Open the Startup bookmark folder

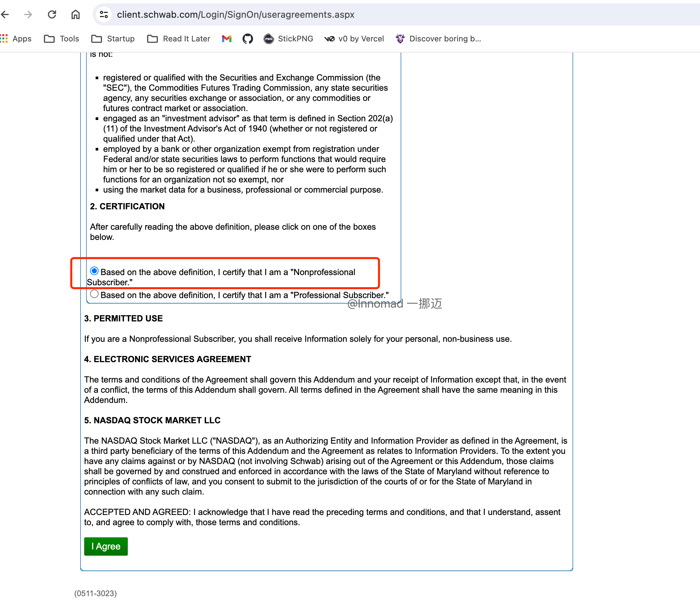click(113, 39)
